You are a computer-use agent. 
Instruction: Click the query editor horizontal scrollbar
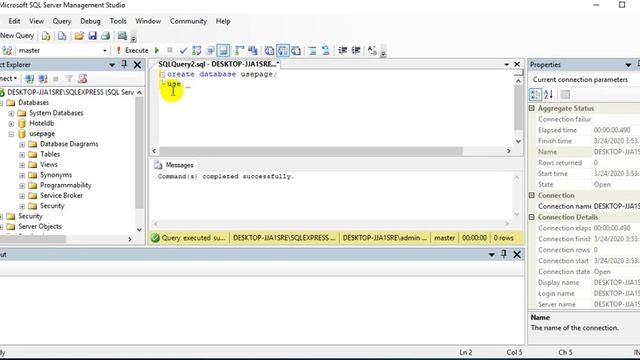[311, 151]
